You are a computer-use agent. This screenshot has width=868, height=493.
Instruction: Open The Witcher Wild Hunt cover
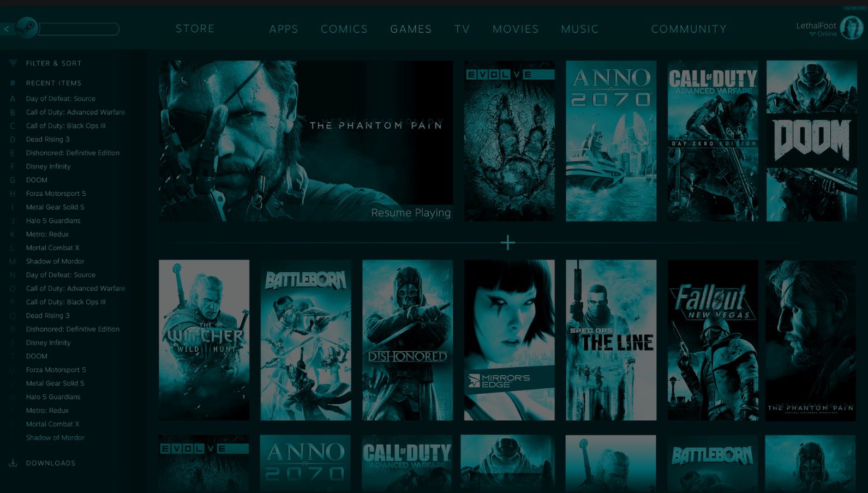[x=204, y=340]
